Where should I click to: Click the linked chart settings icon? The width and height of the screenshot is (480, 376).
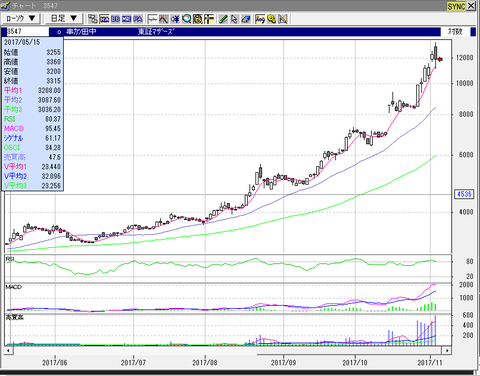coord(93,19)
